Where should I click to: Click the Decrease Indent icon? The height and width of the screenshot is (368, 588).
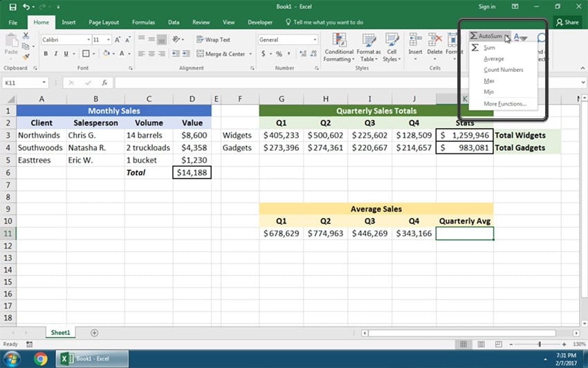click(x=176, y=54)
